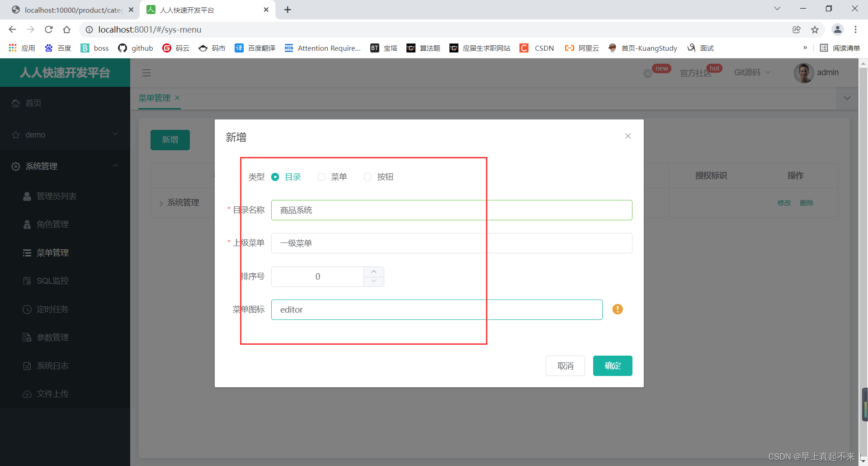The width and height of the screenshot is (868, 466).
Task: Click the 修改 link in the table
Action: tap(784, 203)
